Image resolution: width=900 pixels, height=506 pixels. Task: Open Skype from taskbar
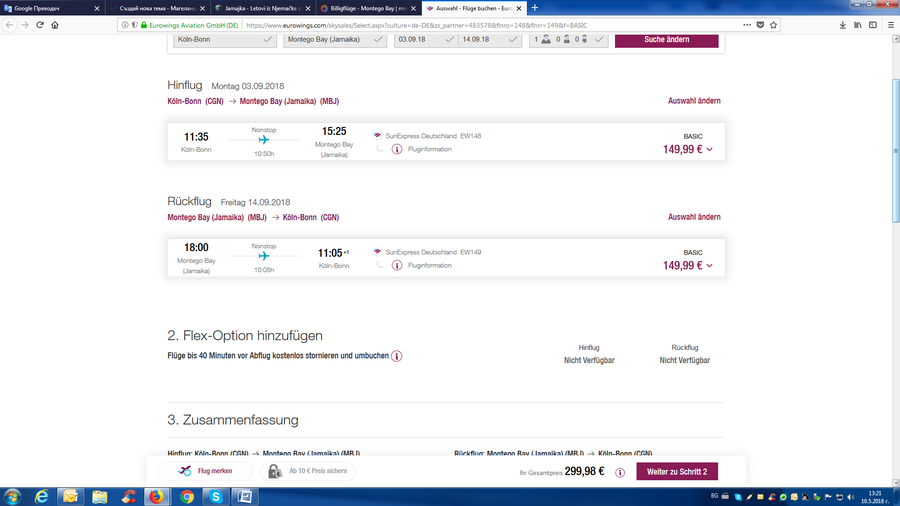point(216,497)
